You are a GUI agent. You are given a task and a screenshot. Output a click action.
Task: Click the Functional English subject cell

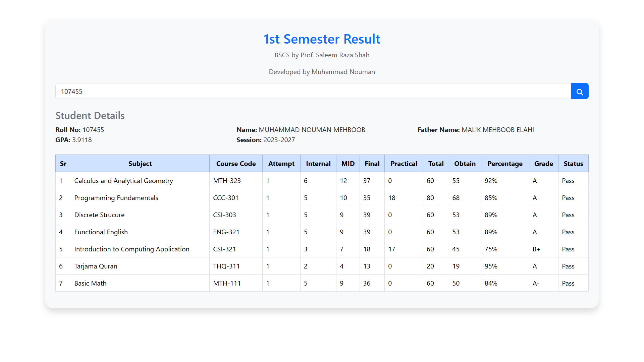click(x=101, y=232)
